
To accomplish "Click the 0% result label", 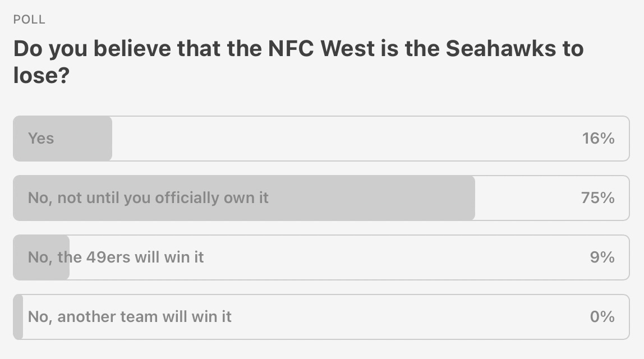I will coord(602,316).
